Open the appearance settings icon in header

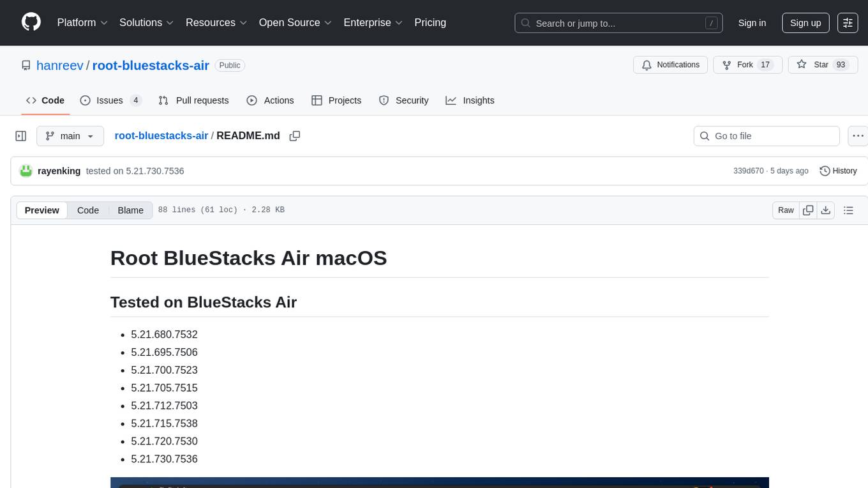(848, 23)
